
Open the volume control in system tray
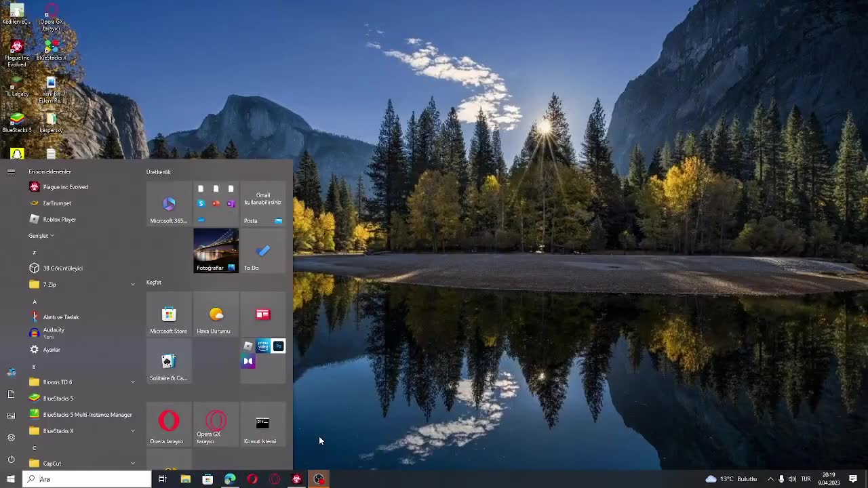tap(792, 479)
